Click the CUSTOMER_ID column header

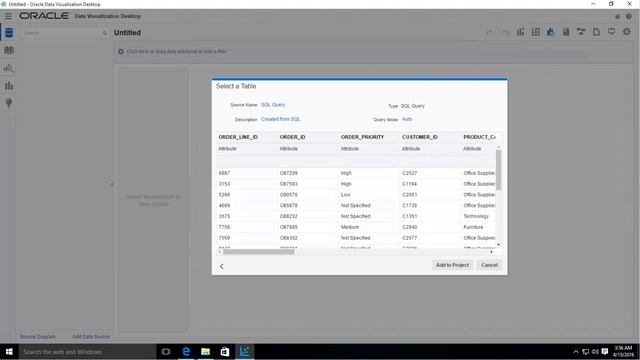click(x=420, y=137)
